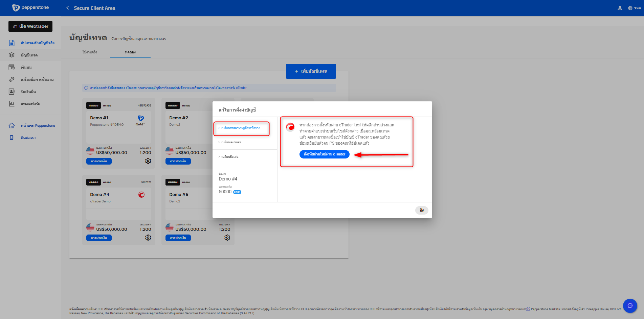Click the phone icon for ติดต่อเรา
Screen dimensions: 644x319
[12, 138]
